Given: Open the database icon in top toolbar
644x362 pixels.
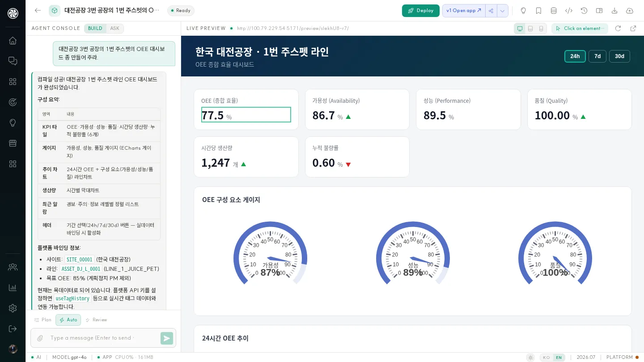Looking at the screenshot, I should 554,11.
